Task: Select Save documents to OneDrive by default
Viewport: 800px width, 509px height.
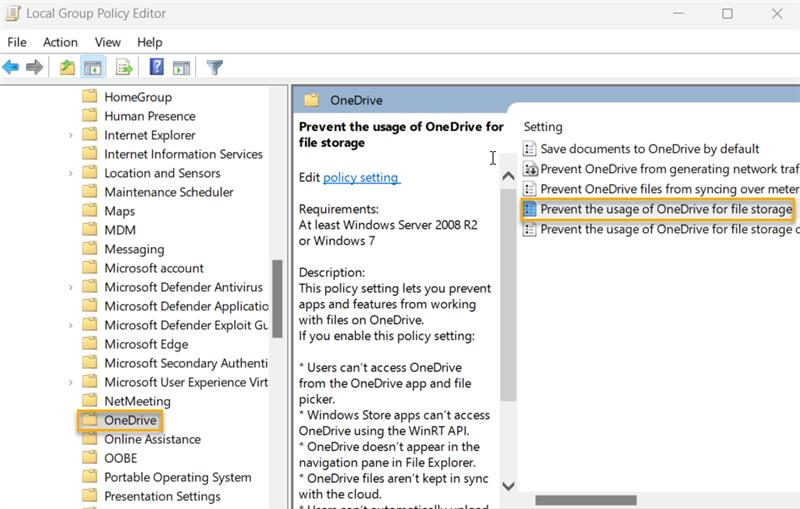Action: (649, 148)
